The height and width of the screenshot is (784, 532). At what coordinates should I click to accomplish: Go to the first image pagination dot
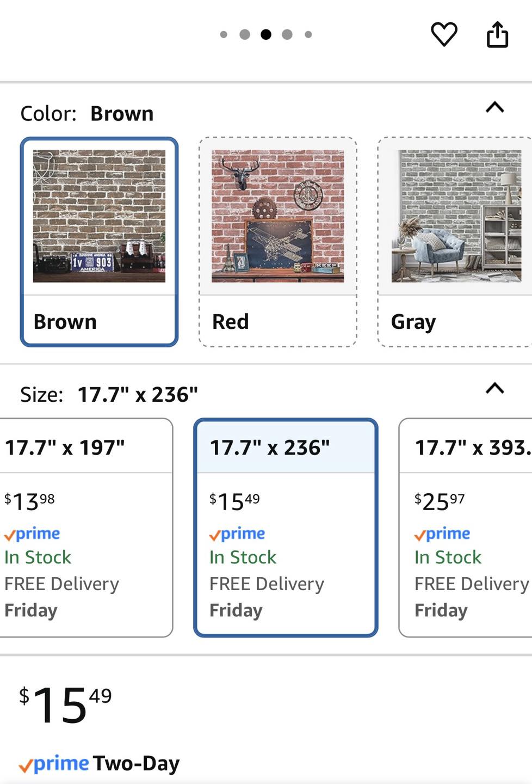(x=224, y=34)
